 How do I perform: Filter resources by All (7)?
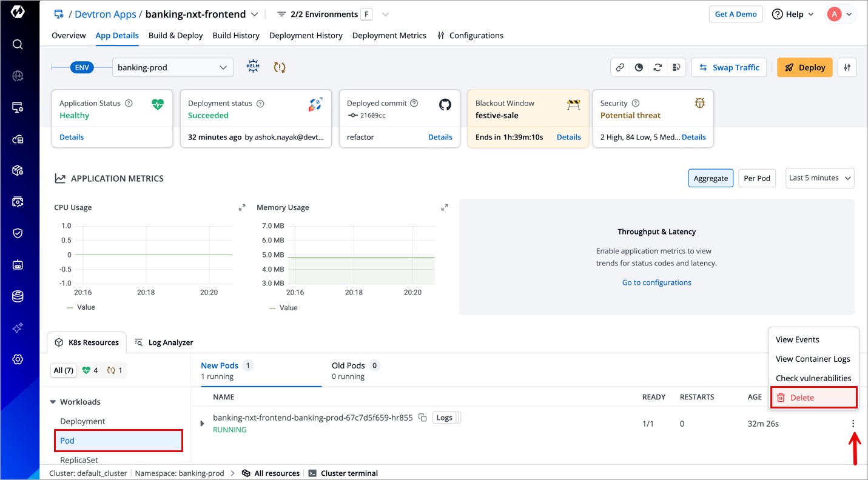pyautogui.click(x=63, y=370)
